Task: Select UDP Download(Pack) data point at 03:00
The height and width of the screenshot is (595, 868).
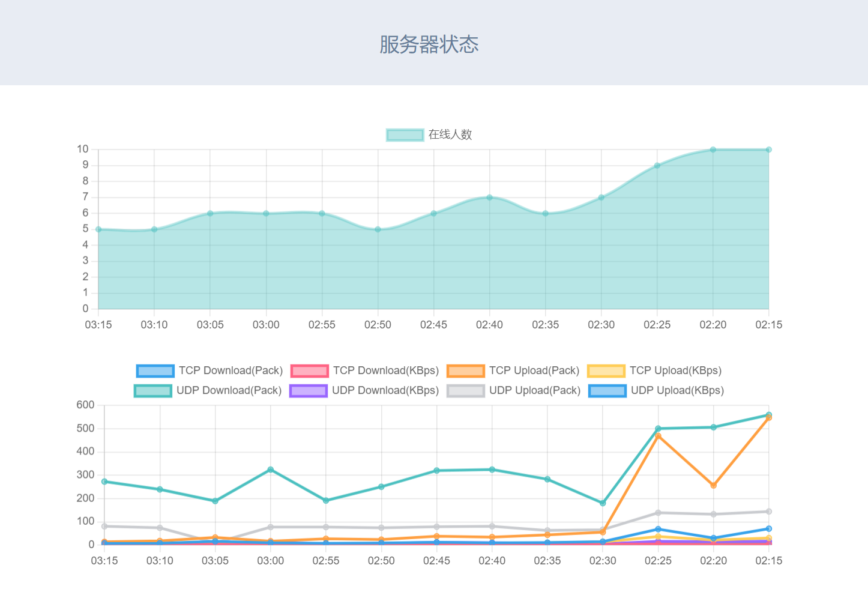Action: [x=271, y=470]
